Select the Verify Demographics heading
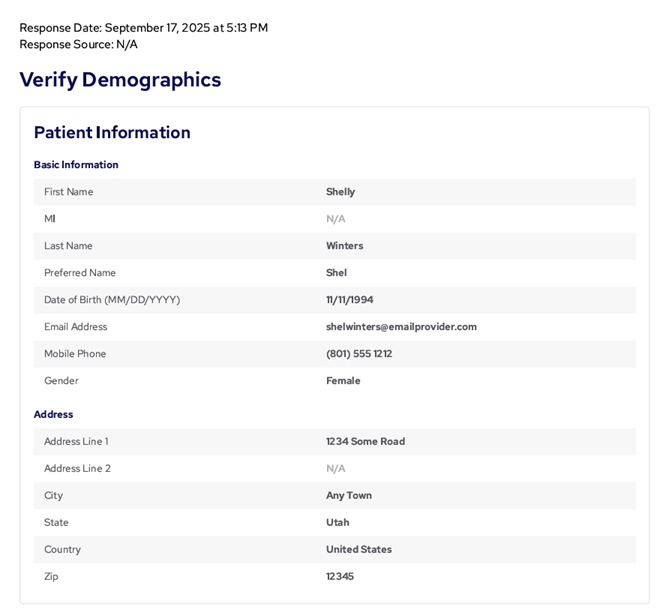The image size is (669, 616). 120,80
